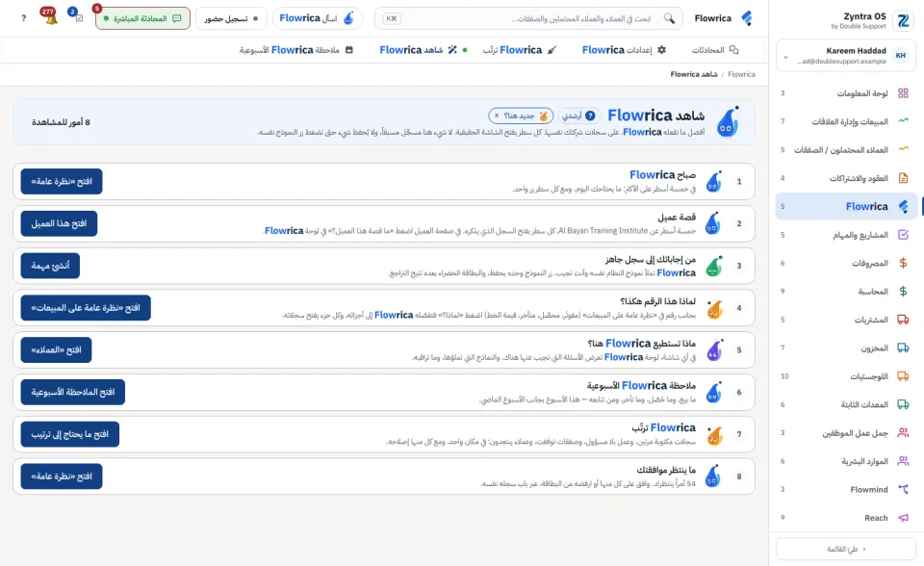Image resolution: width=924 pixels, height=566 pixels.
Task: Open المشتريات truck icon in sidebar
Action: tap(903, 320)
